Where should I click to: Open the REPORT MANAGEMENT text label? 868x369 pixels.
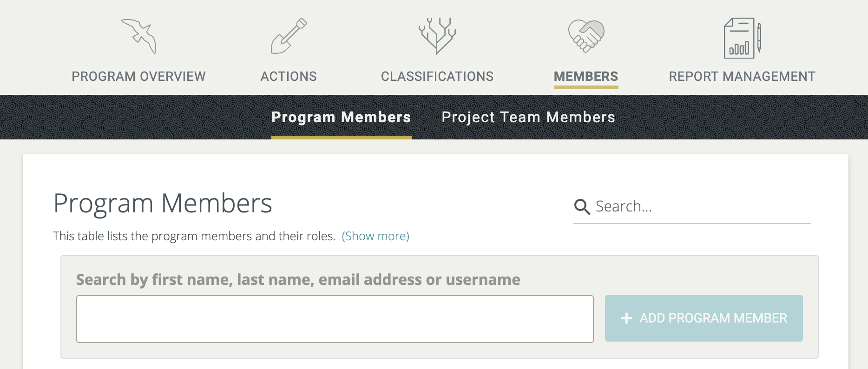(x=742, y=77)
